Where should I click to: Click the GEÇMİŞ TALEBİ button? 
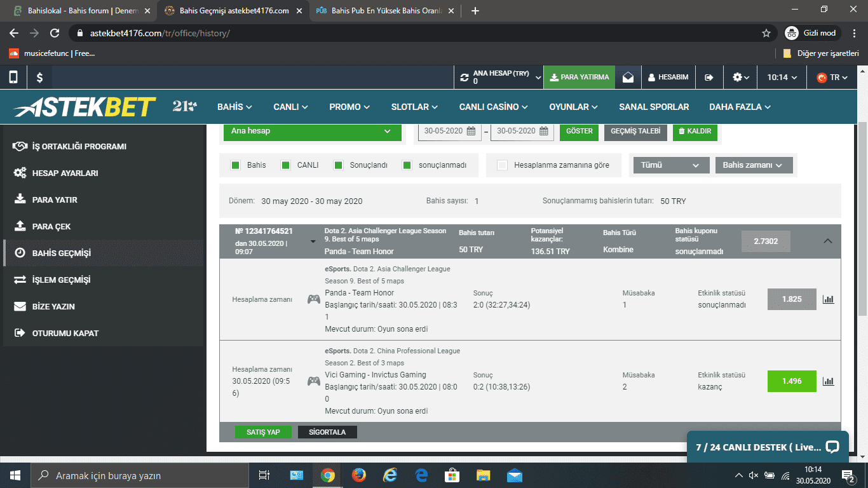[x=635, y=131]
